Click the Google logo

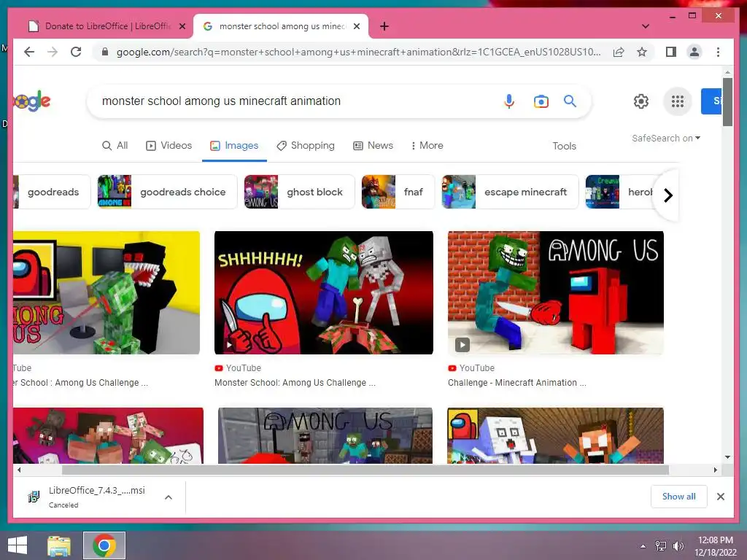pyautogui.click(x=31, y=101)
